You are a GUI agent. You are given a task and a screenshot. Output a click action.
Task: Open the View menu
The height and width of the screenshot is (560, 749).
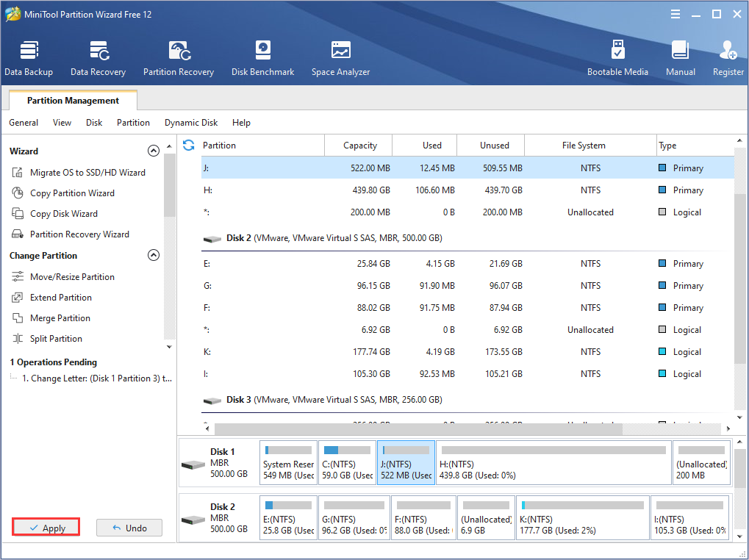(x=62, y=123)
